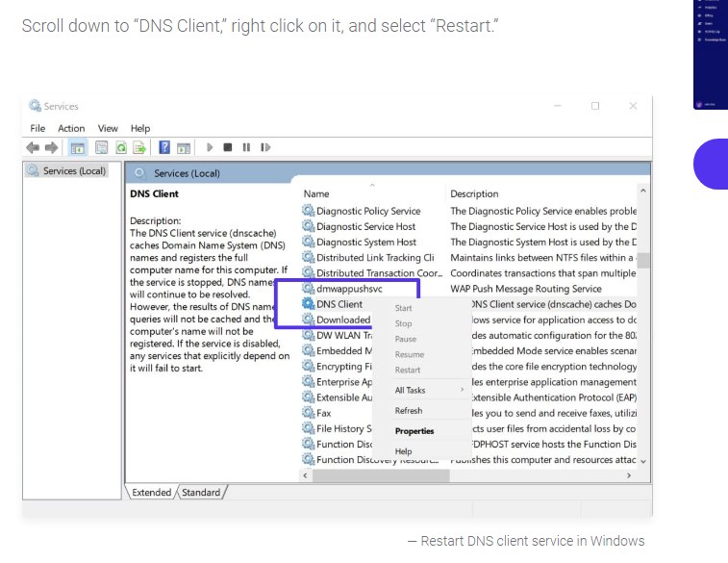Open the Help menu in menu bar
This screenshot has height=563, width=728.
(x=140, y=128)
